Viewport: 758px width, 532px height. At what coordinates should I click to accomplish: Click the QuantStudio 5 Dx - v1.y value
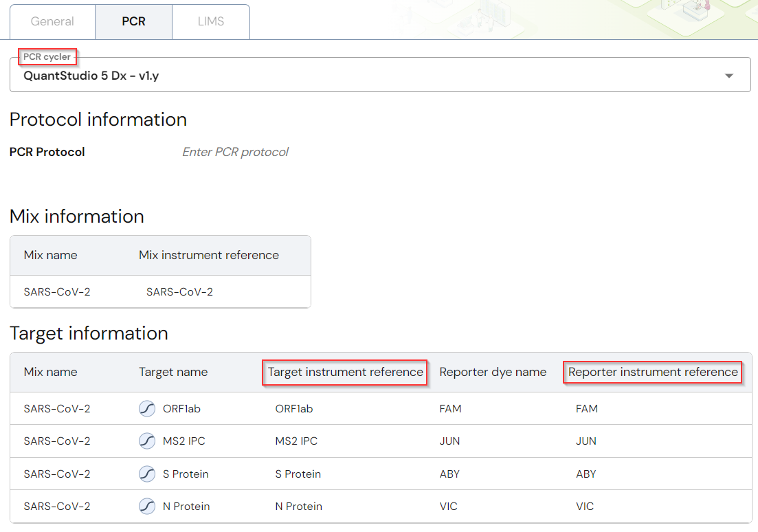pos(91,76)
